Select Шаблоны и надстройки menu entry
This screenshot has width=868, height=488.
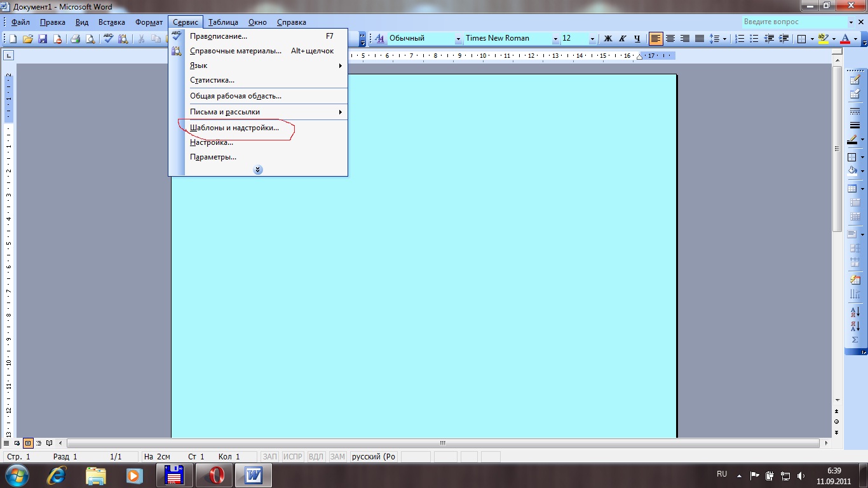[234, 128]
